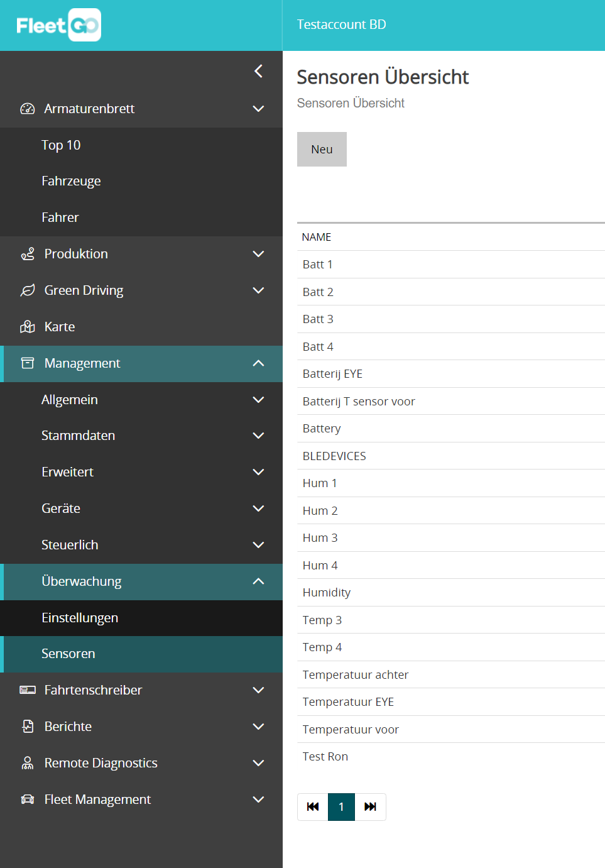The width and height of the screenshot is (605, 868).
Task: Open sensor row Battery
Action: [x=451, y=429]
